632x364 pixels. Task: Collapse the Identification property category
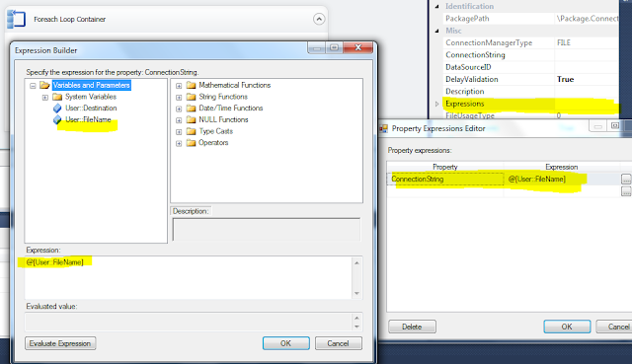pos(436,7)
